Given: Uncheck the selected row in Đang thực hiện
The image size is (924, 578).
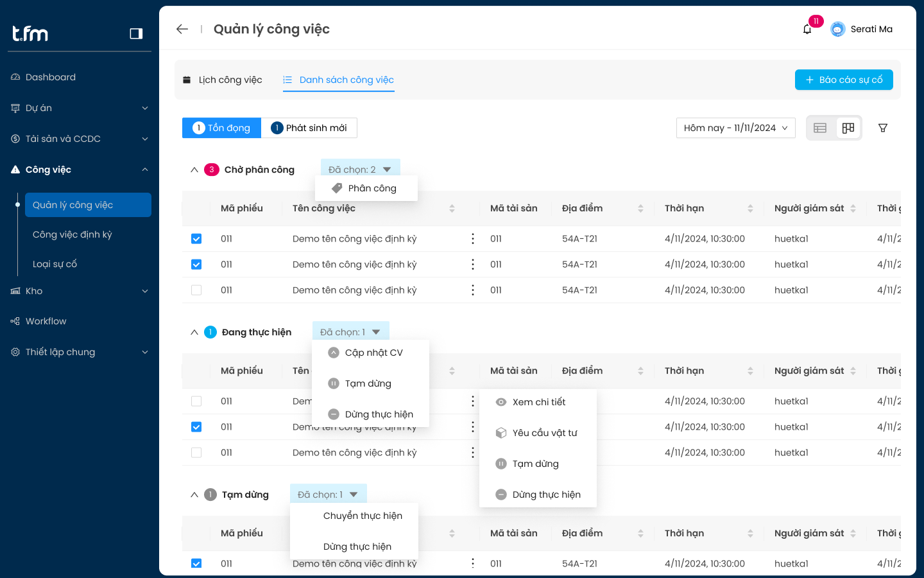Looking at the screenshot, I should pos(196,427).
